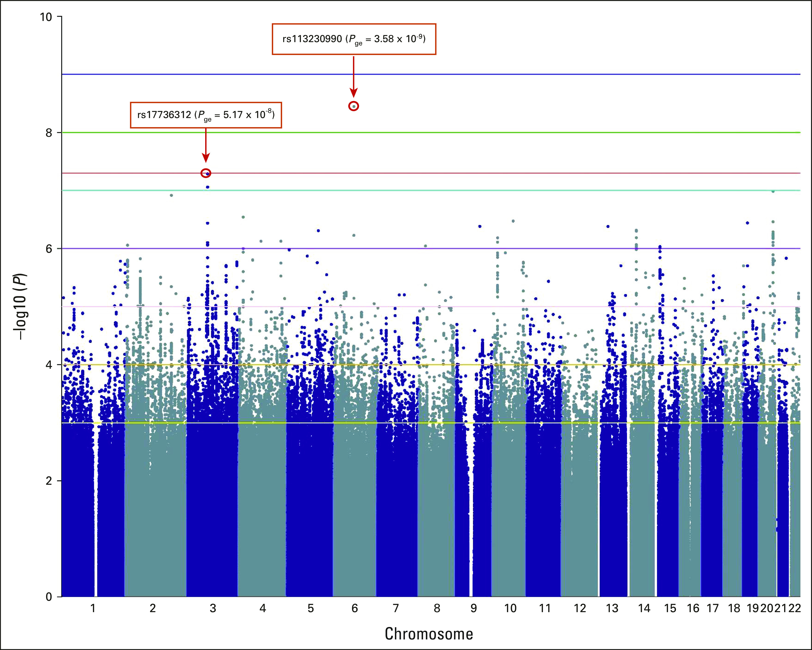Click chromosome label 9

click(473, 608)
